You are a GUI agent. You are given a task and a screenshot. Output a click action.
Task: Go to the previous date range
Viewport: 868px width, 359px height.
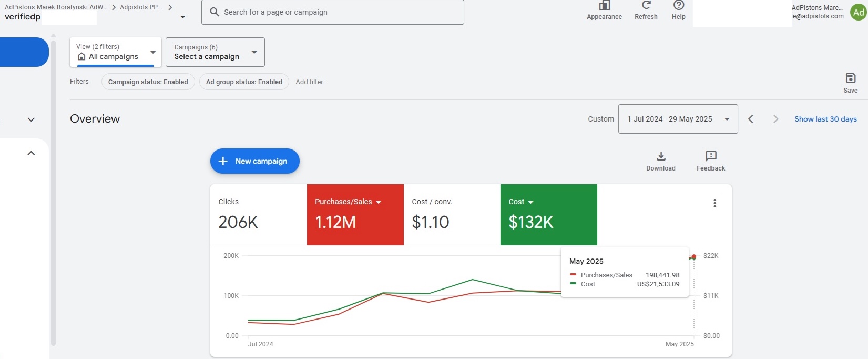click(751, 119)
